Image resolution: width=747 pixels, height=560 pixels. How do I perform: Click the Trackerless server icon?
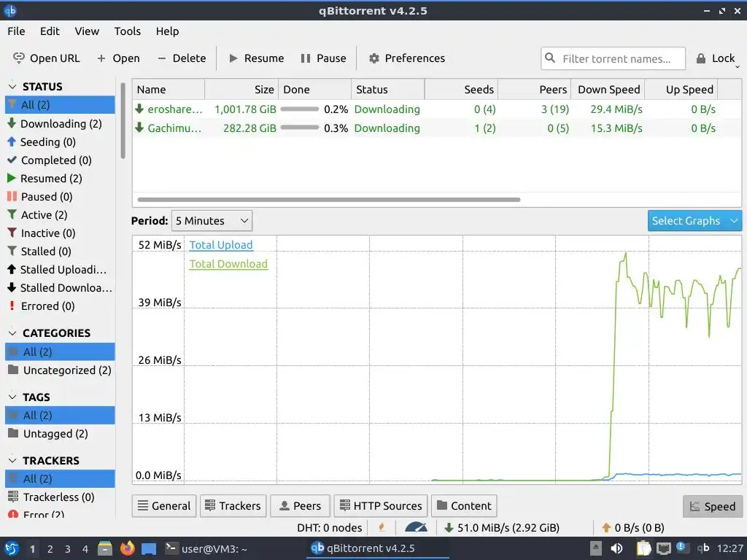[13, 497]
